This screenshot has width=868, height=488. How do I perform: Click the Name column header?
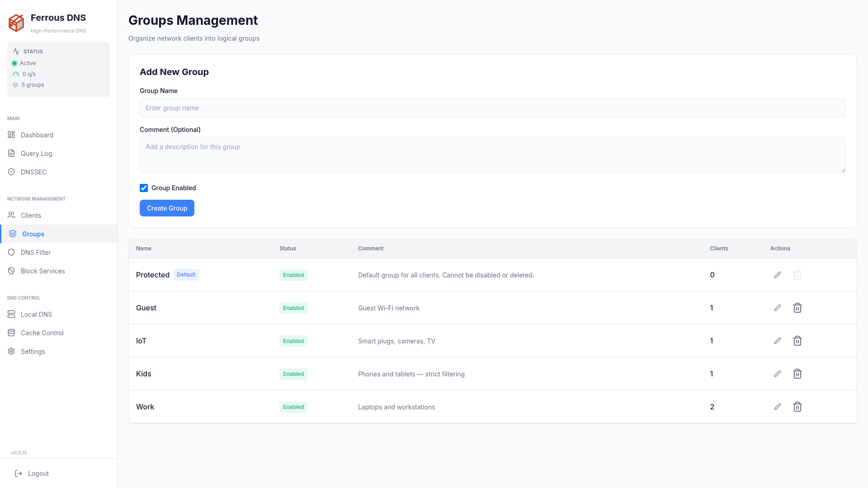tap(144, 249)
